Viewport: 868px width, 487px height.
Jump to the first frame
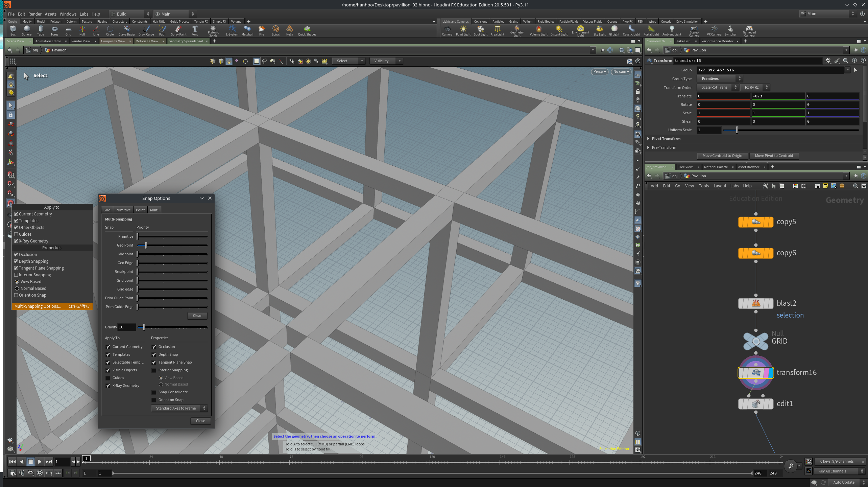12,462
